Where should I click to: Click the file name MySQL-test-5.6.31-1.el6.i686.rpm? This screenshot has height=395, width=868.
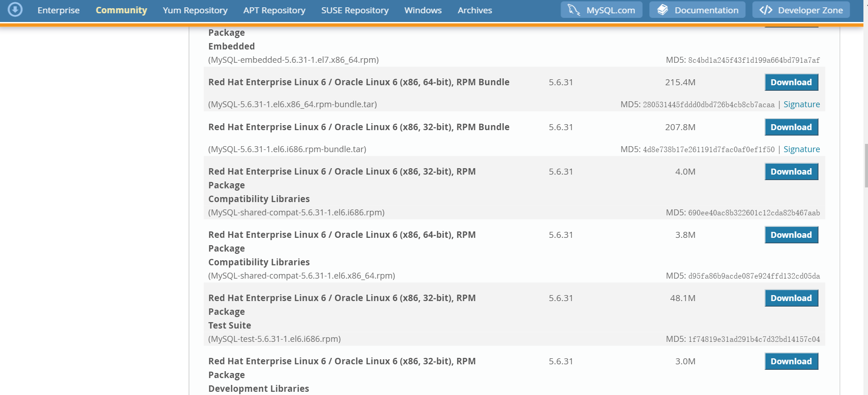point(274,339)
